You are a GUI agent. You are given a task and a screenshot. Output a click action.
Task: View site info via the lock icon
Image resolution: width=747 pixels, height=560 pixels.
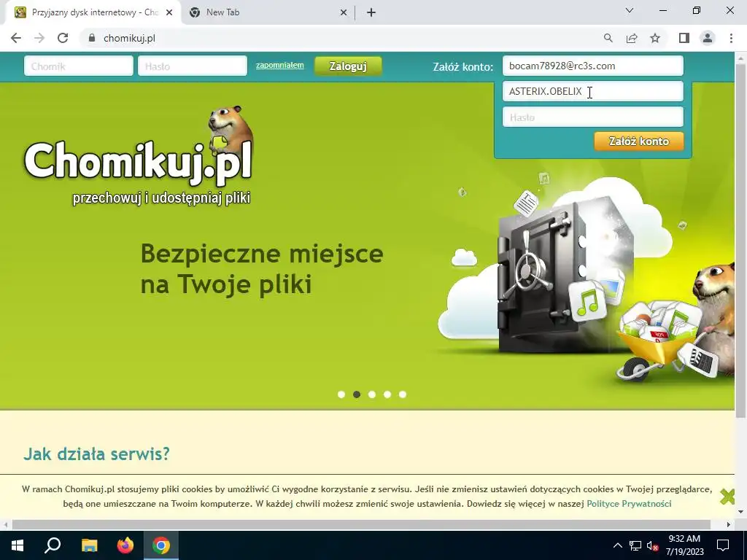[92, 38]
